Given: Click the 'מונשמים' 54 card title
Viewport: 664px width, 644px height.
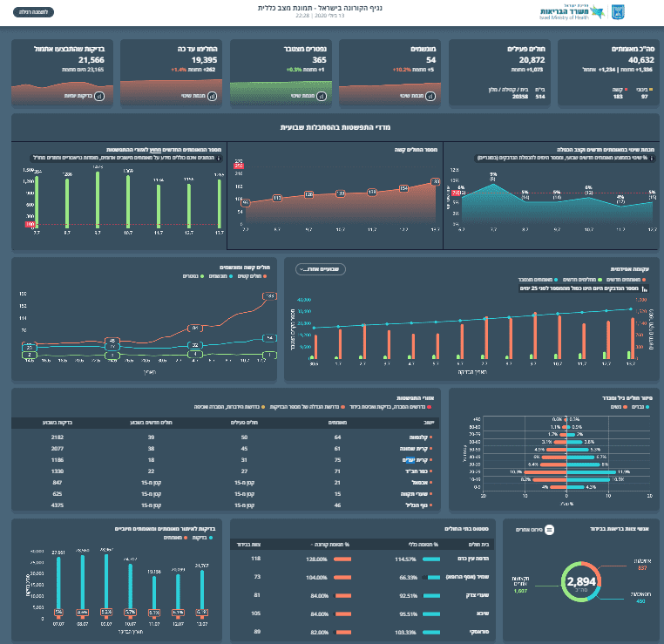Looking at the screenshot, I should 423,49.
